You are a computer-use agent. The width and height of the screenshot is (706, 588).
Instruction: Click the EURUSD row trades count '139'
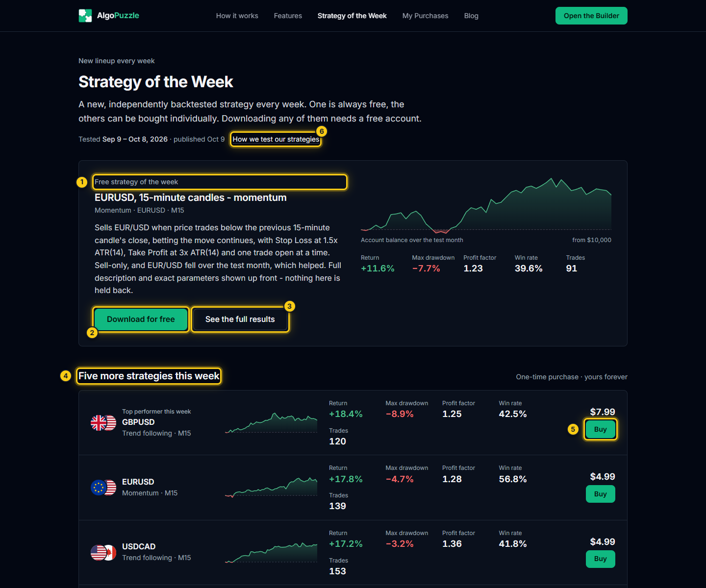(x=338, y=506)
